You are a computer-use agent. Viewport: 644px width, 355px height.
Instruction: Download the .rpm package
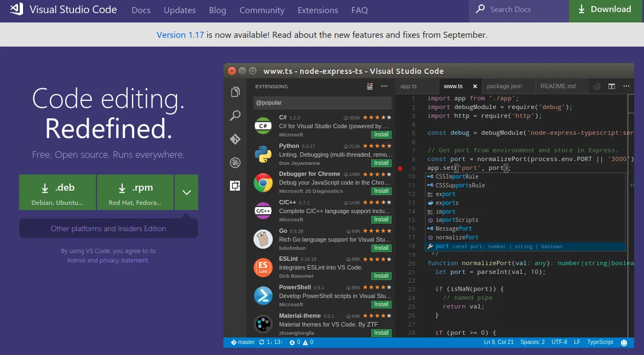135,192
